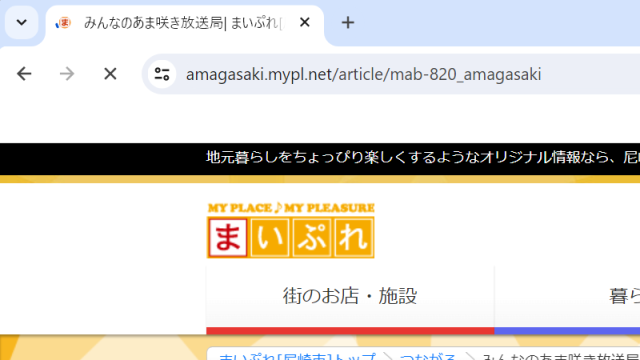Image resolution: width=640 pixels, height=360 pixels.
Task: Open the tab search dropdown arrow
Action: coord(22,22)
